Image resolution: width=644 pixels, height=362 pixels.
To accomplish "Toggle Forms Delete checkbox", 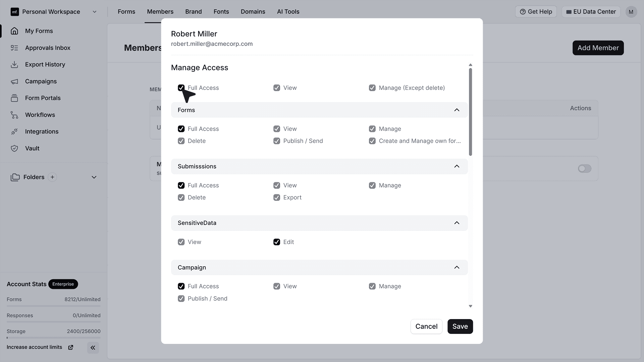I will [181, 141].
